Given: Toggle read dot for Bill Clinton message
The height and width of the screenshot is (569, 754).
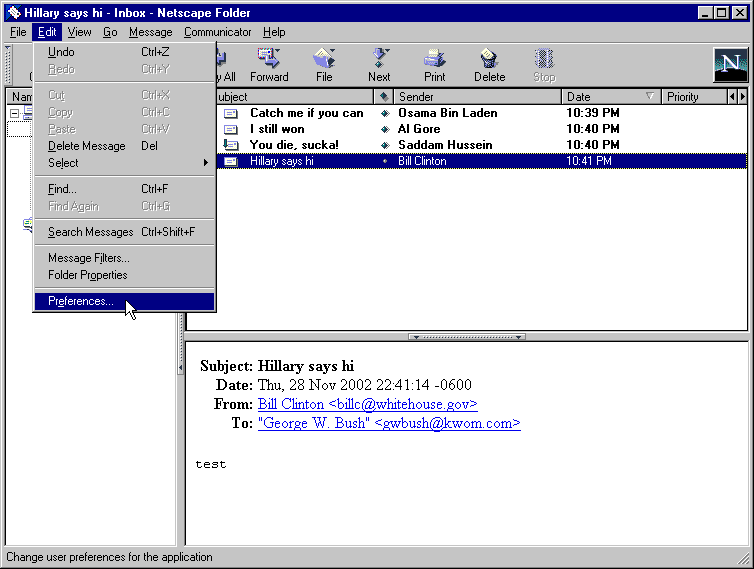Looking at the screenshot, I should coord(385,161).
